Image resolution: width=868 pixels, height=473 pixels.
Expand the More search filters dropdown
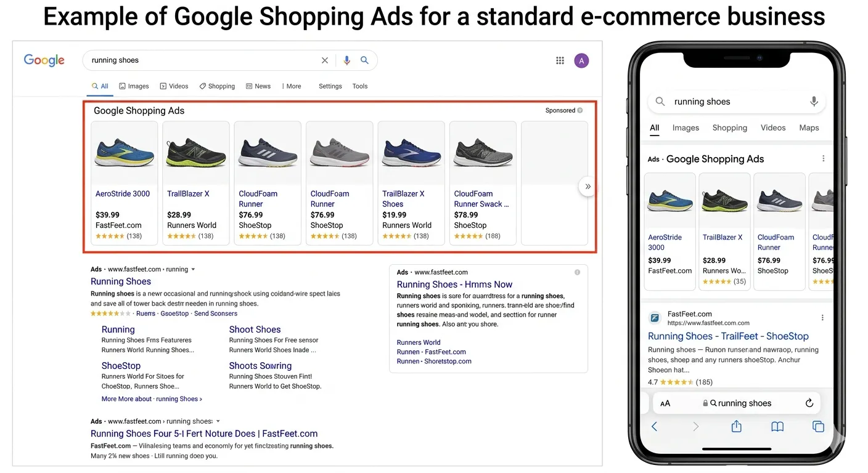click(290, 86)
